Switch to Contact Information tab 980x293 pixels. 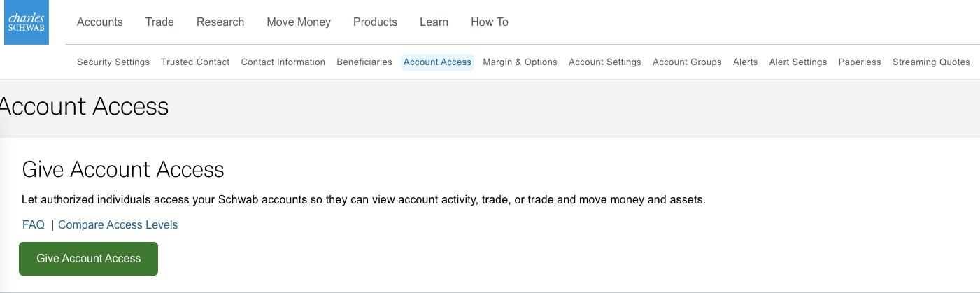pos(283,62)
